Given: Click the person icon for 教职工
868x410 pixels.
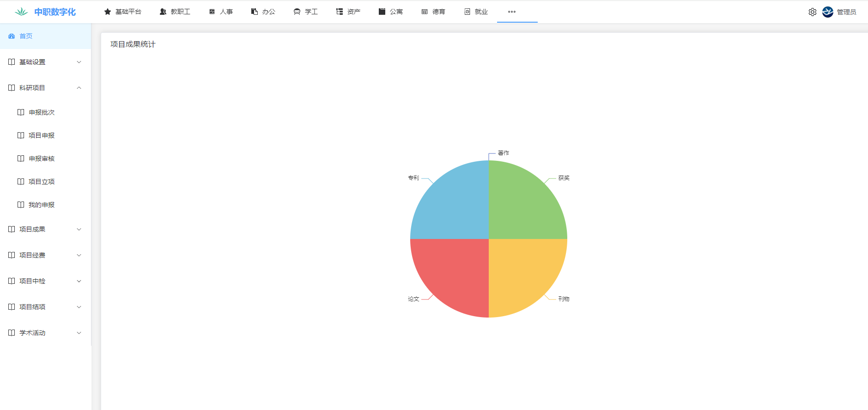Looking at the screenshot, I should (x=163, y=12).
